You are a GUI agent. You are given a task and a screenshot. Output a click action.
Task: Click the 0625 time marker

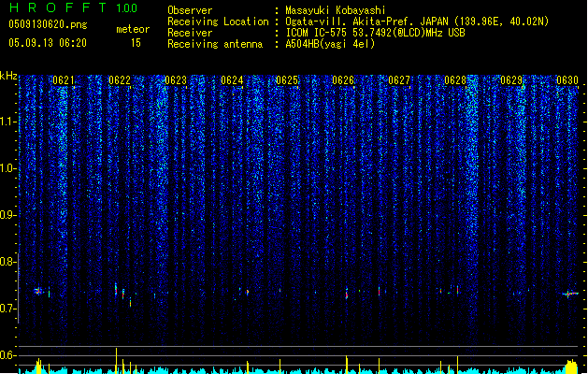pyautogui.click(x=287, y=80)
